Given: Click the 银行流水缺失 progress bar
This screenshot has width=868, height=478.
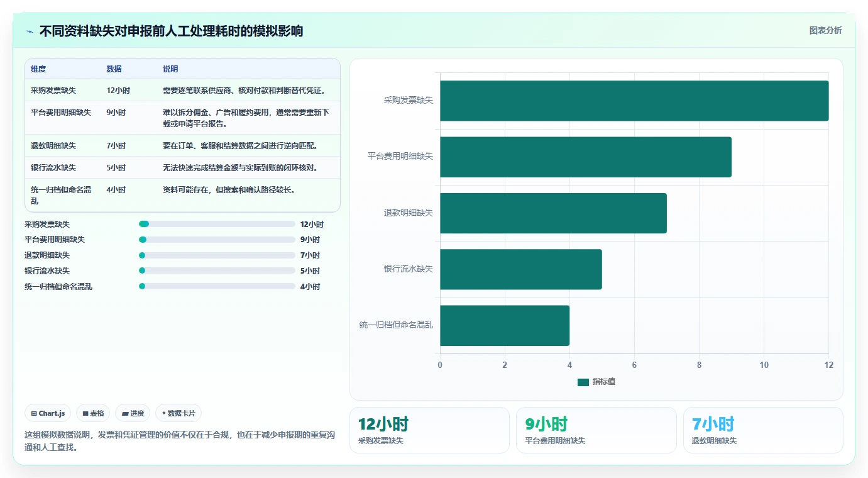Looking at the screenshot, I should pos(217,271).
